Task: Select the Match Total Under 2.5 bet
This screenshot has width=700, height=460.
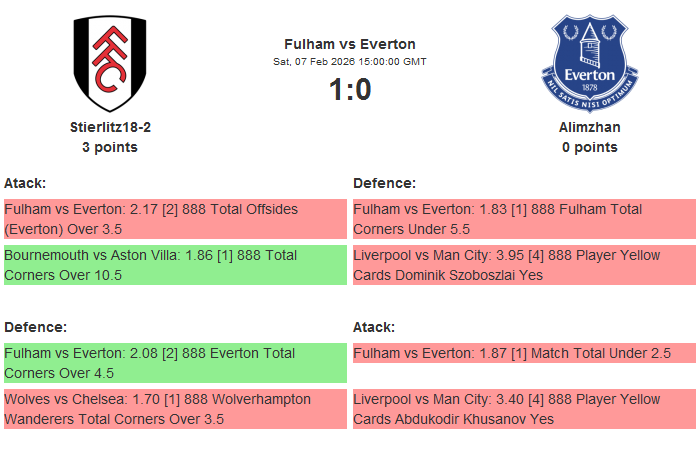Action: tap(523, 353)
